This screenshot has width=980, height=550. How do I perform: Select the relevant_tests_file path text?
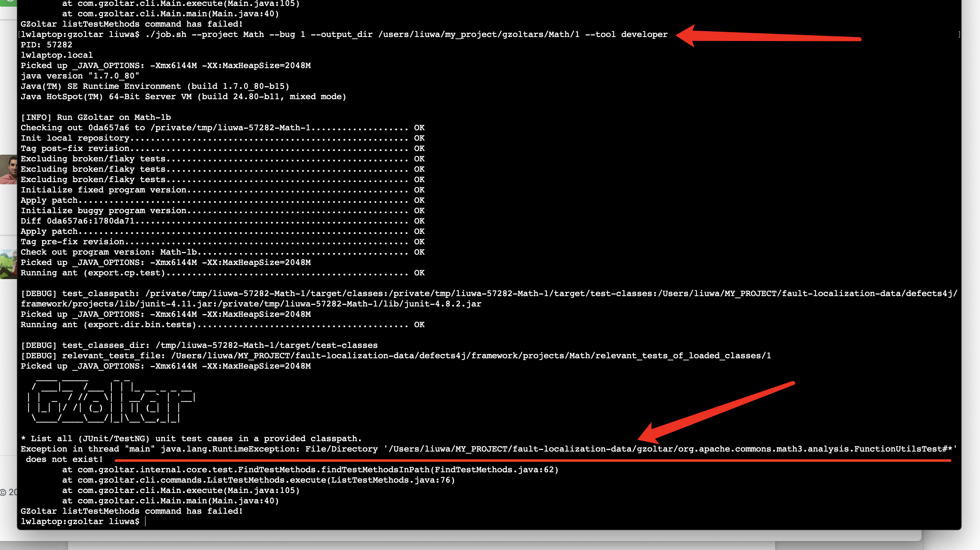pyautogui.click(x=456, y=356)
